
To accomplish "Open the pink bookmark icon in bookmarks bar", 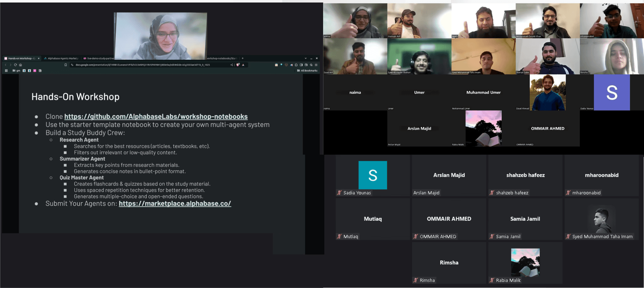I will 35,70.
